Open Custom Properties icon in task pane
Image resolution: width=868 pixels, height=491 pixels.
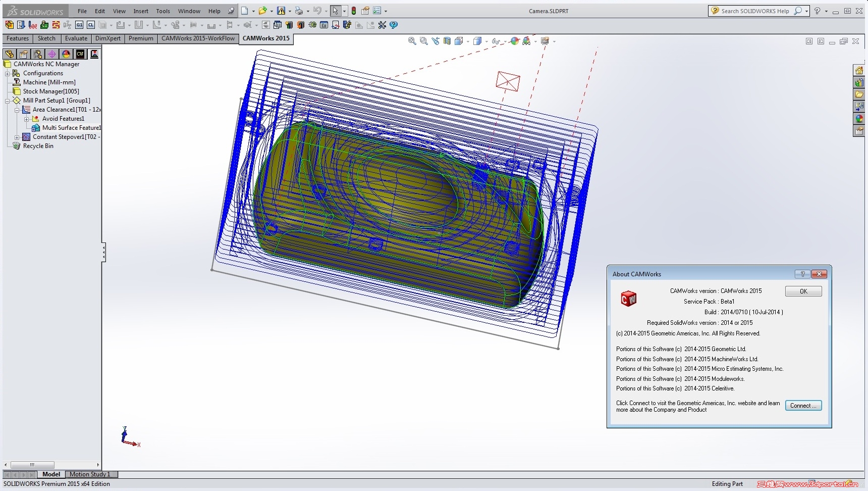(x=859, y=131)
